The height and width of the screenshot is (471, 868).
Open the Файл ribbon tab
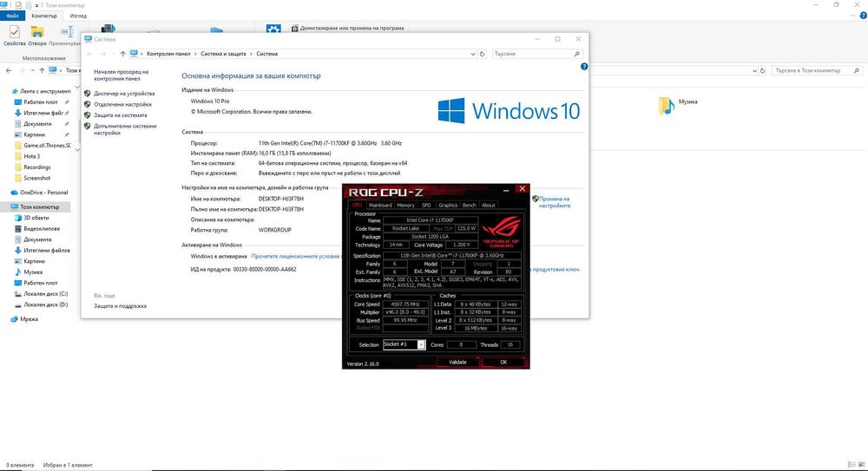(12, 16)
